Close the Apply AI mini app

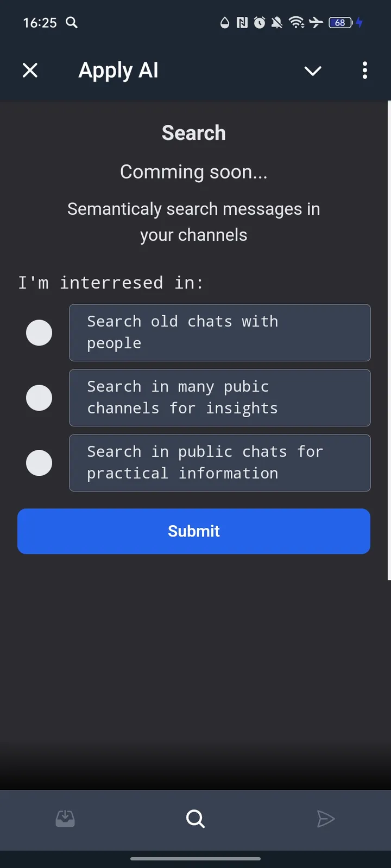30,70
